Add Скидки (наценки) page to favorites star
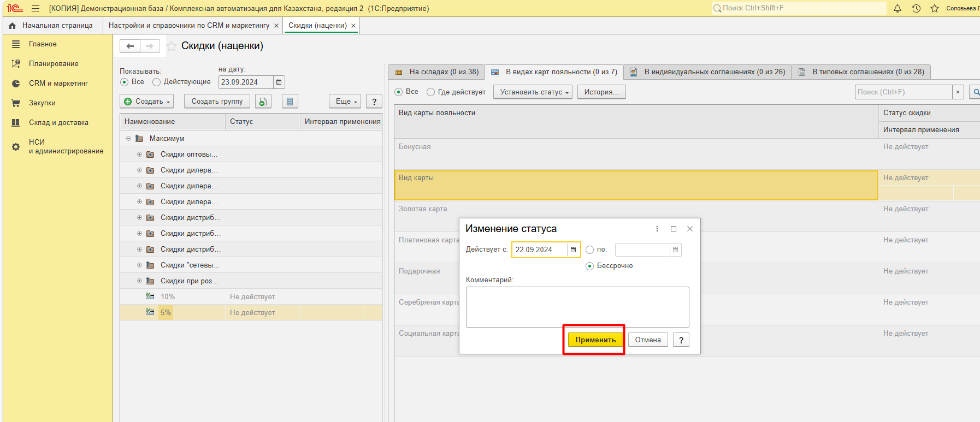Image resolution: width=980 pixels, height=422 pixels. pos(172,46)
